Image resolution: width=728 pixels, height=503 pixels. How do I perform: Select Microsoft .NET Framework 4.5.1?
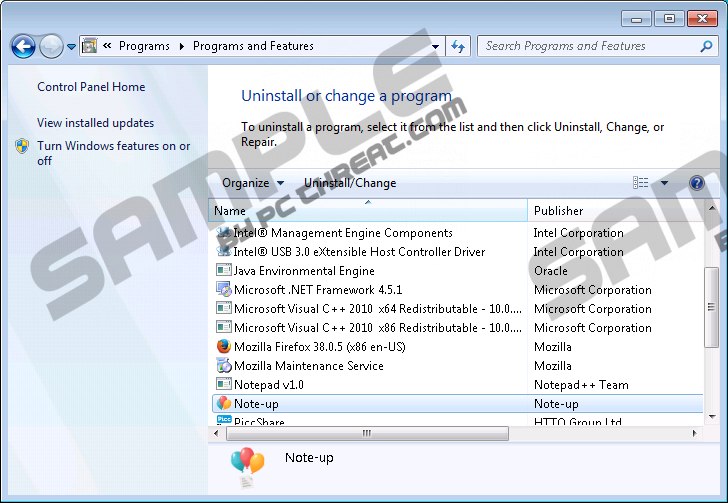[457, 290]
